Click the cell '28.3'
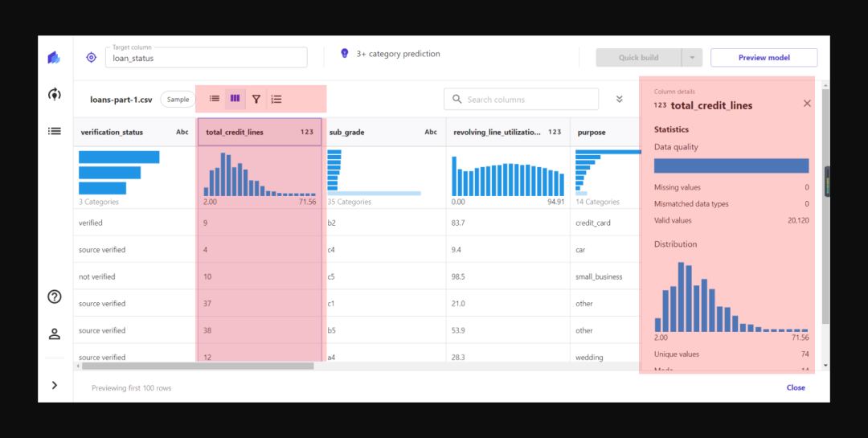This screenshot has height=438, width=868. (x=459, y=357)
